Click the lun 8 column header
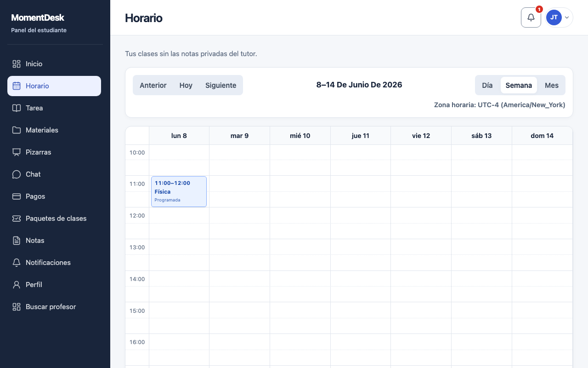Image resolution: width=588 pixels, height=368 pixels. point(179,136)
